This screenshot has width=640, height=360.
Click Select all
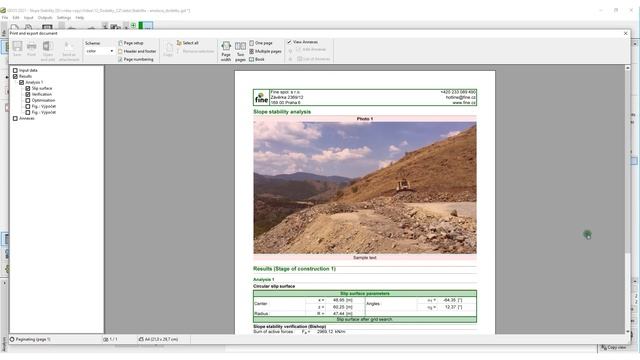pyautogui.click(x=188, y=43)
